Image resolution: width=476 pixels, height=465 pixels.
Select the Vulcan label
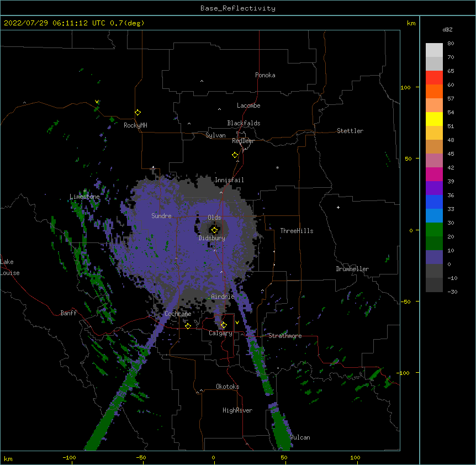click(300, 437)
